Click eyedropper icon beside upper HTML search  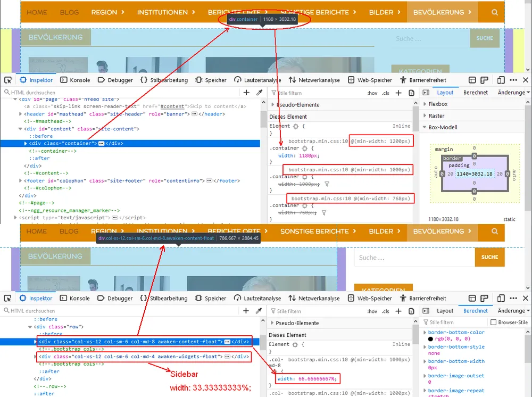[x=259, y=92]
